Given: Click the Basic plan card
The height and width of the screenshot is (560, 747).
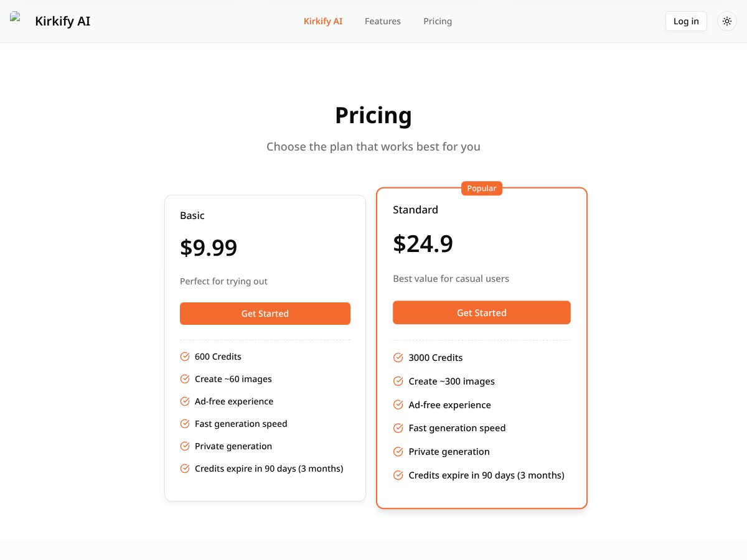Looking at the screenshot, I should (265, 347).
